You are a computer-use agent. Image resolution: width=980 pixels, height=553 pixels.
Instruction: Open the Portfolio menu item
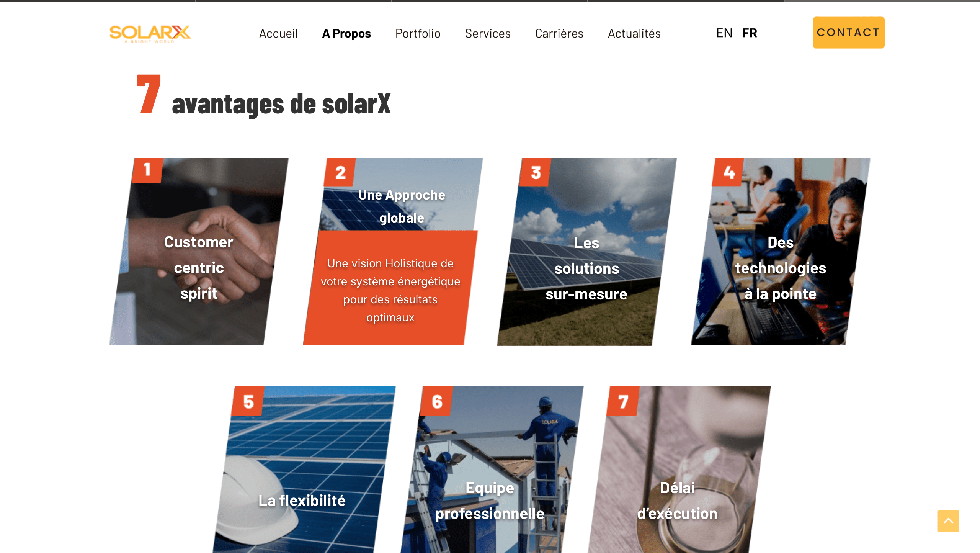click(418, 34)
